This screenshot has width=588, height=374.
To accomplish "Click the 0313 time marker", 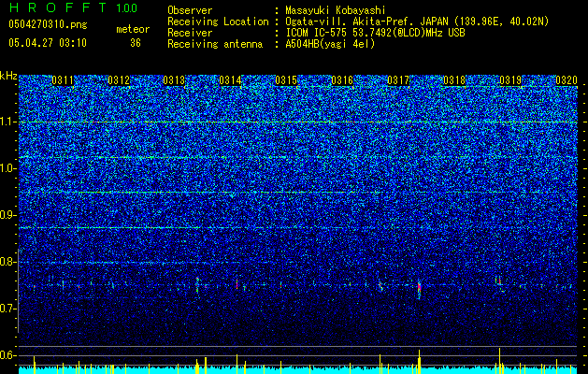I will 175,80.
